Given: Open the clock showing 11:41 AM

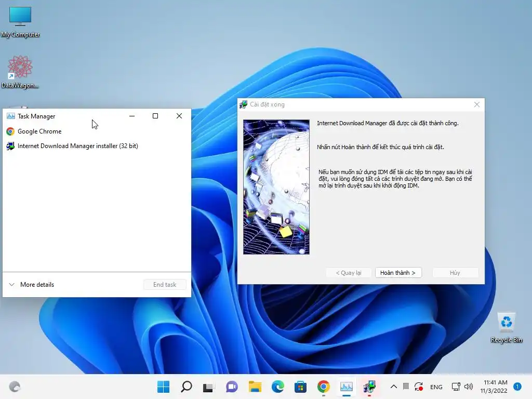Looking at the screenshot, I should tap(494, 387).
